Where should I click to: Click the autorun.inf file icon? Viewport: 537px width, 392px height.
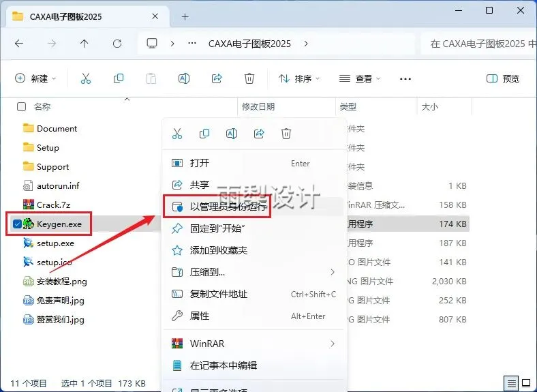tap(28, 185)
